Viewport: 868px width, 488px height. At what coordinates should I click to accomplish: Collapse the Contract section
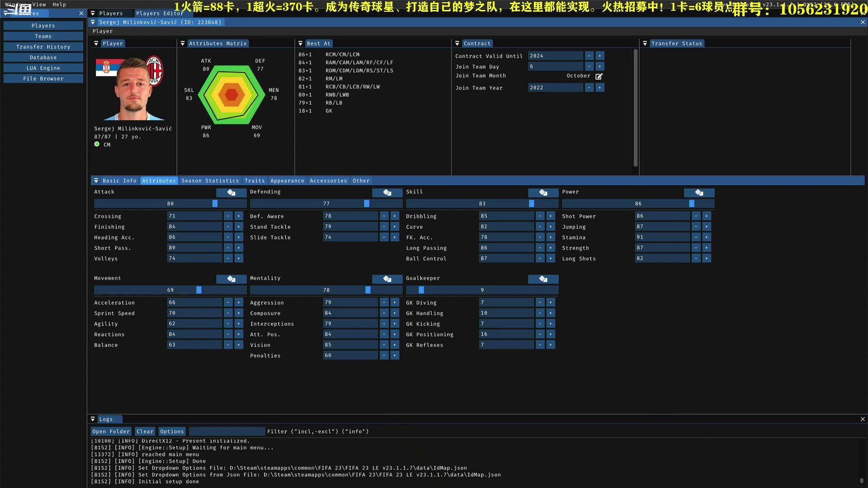coord(457,43)
